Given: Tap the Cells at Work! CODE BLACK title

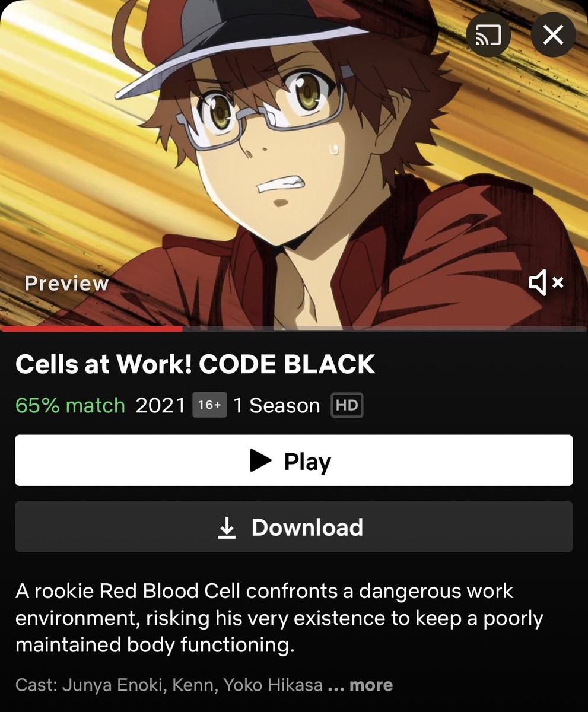Looking at the screenshot, I should 195,364.
